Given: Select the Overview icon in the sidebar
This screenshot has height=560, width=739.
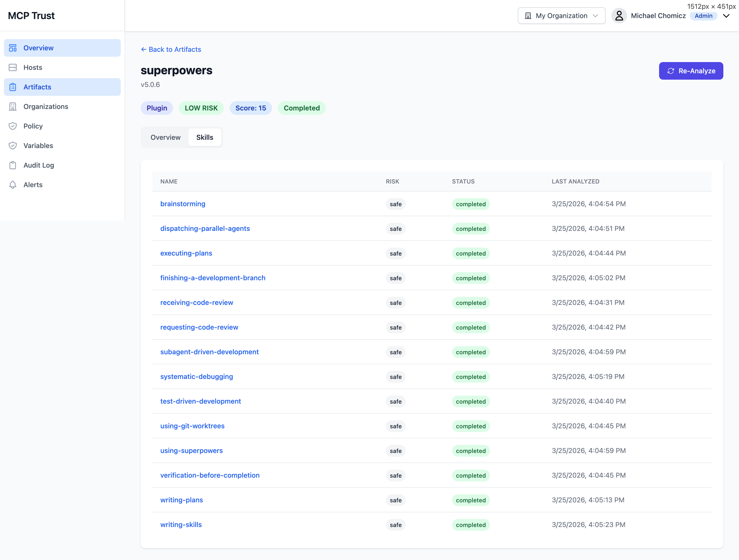Looking at the screenshot, I should 13,47.
